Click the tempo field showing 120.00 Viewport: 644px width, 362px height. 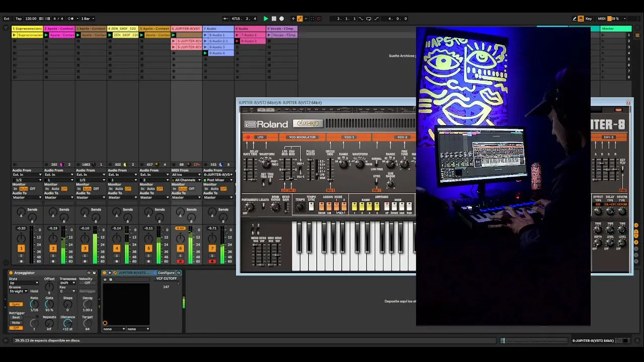[31, 19]
